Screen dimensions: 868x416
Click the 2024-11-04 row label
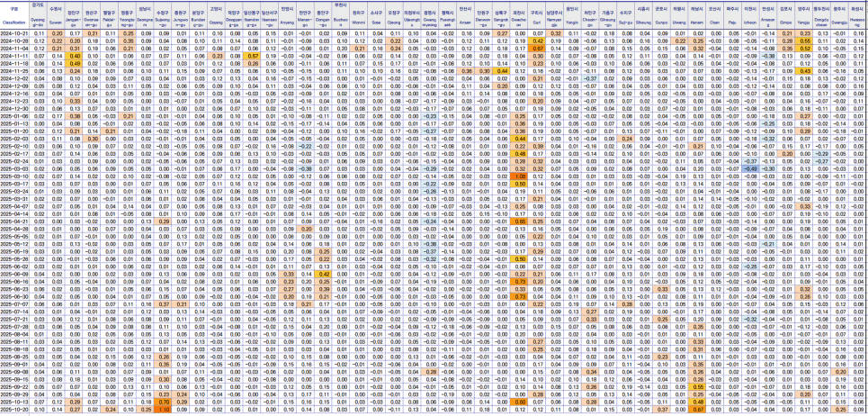pos(15,49)
